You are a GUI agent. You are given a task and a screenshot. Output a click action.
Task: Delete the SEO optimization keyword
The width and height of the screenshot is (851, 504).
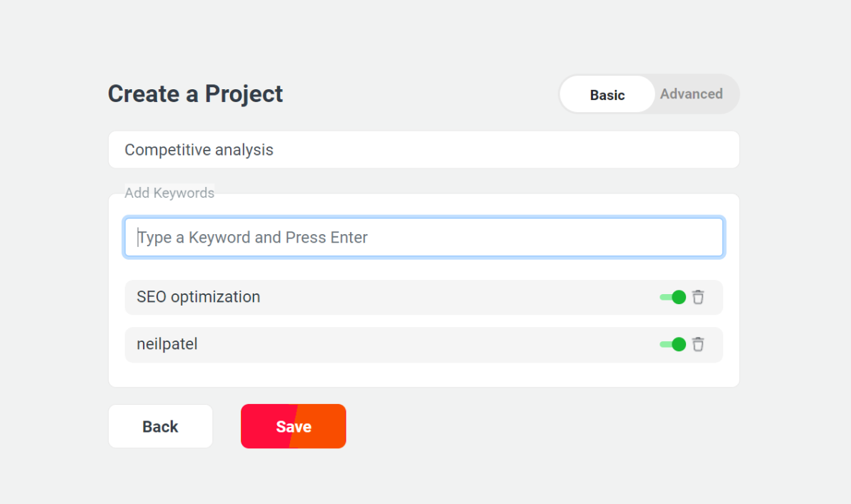[x=698, y=297]
